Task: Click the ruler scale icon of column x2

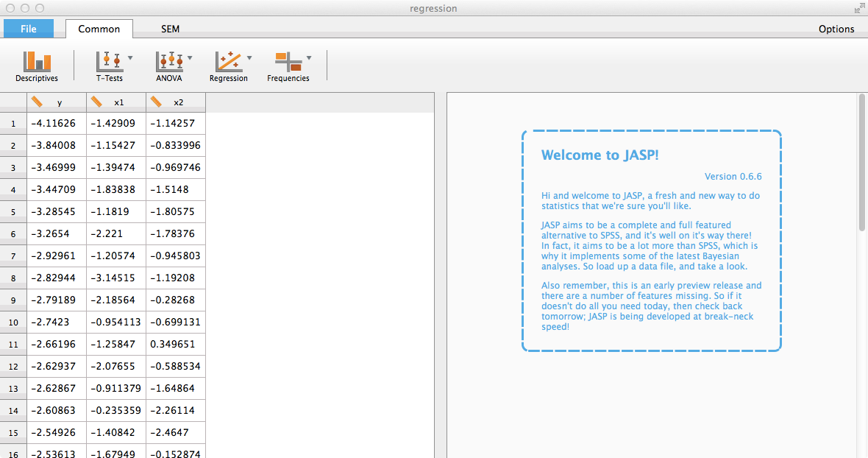Action: coord(157,102)
